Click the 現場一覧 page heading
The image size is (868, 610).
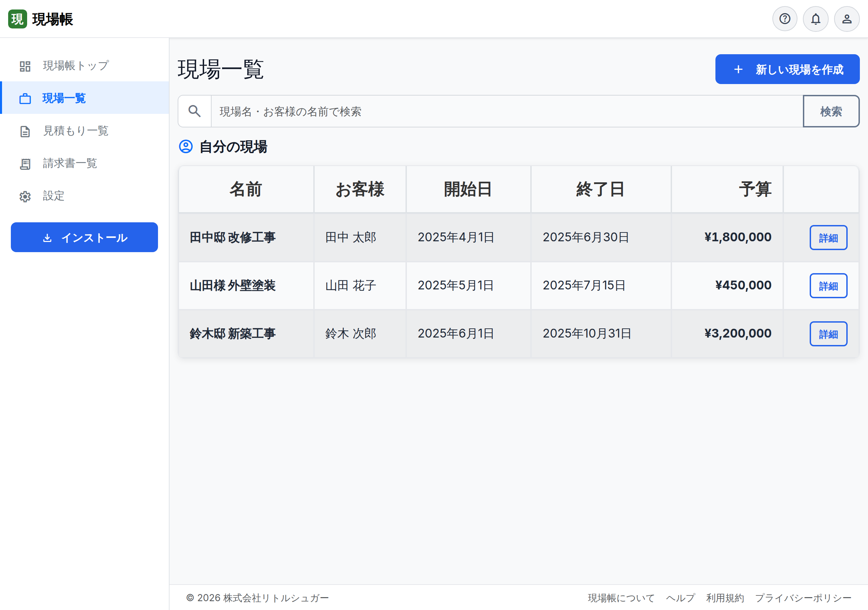pos(220,69)
